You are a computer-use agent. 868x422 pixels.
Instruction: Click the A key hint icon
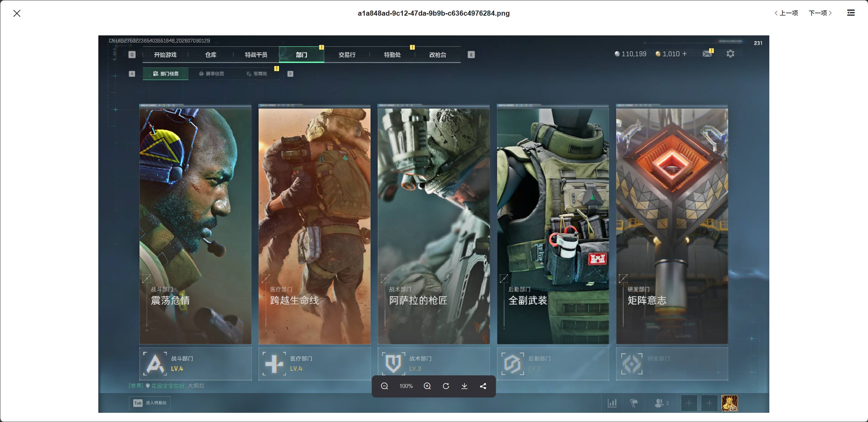tap(132, 74)
